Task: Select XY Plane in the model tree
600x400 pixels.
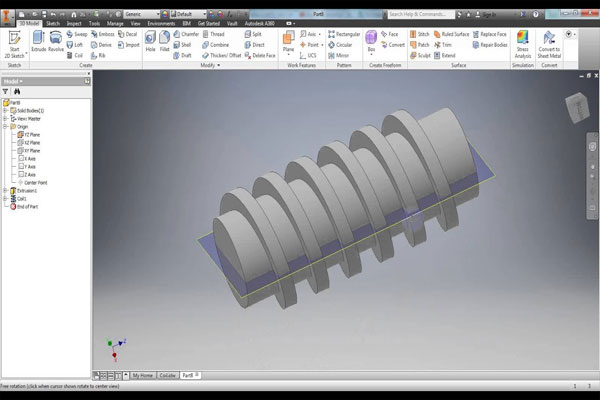Action: [x=31, y=149]
